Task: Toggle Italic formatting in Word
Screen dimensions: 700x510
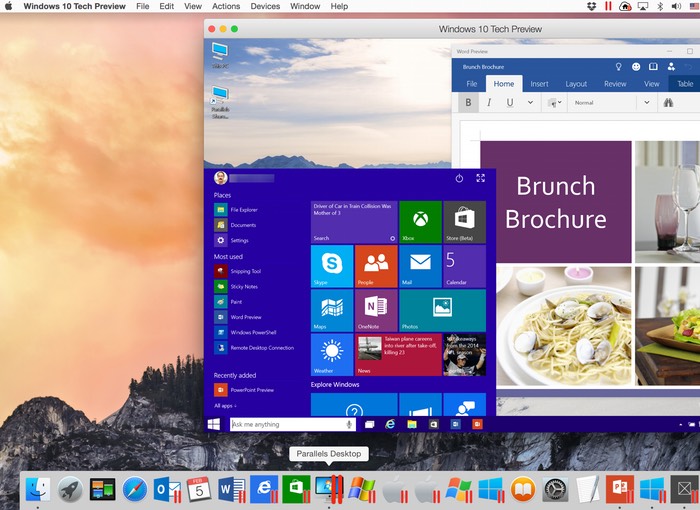Action: coord(489,102)
